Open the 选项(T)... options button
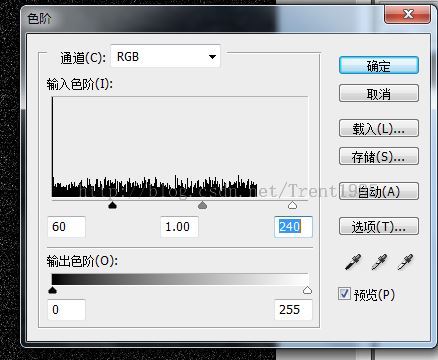Image resolution: width=438 pixels, height=360 pixels. pyautogui.click(x=379, y=226)
